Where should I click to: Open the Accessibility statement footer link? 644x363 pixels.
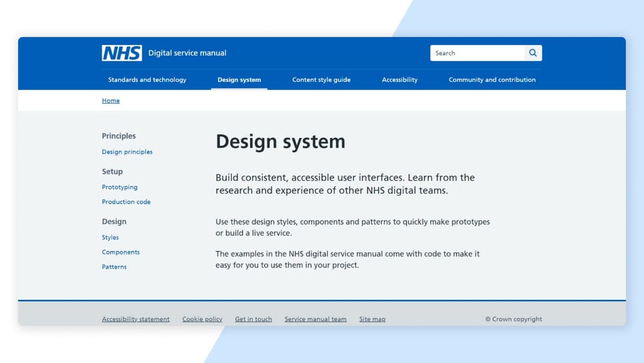coord(135,319)
